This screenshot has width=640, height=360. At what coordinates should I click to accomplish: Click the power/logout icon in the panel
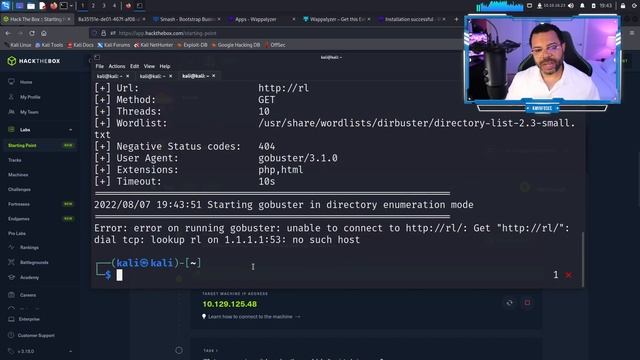tap(634, 6)
